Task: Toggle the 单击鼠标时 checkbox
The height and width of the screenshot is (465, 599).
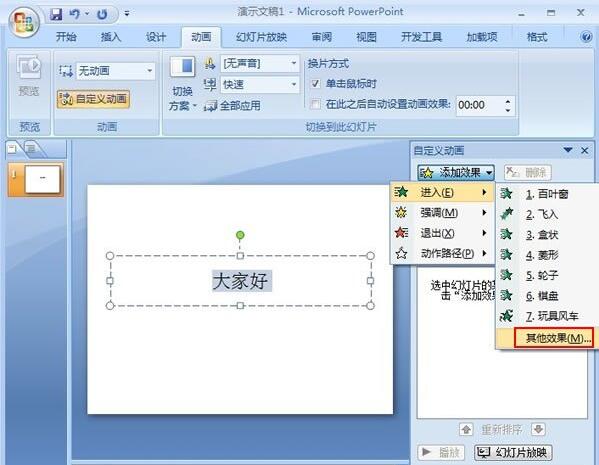Action: 315,84
